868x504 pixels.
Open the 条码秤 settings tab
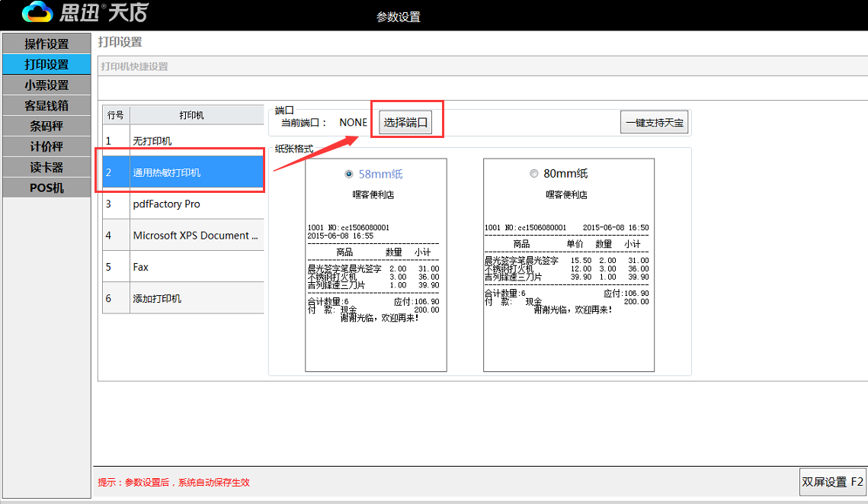coord(46,126)
